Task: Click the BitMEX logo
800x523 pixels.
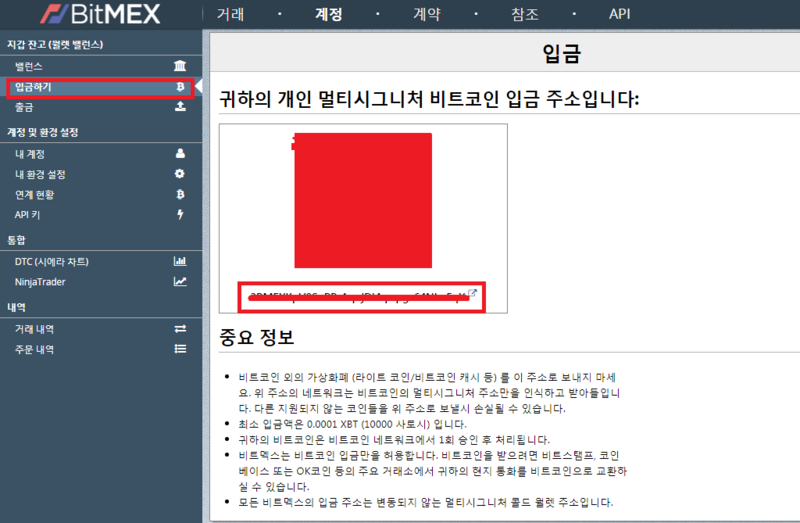Action: coord(101,14)
